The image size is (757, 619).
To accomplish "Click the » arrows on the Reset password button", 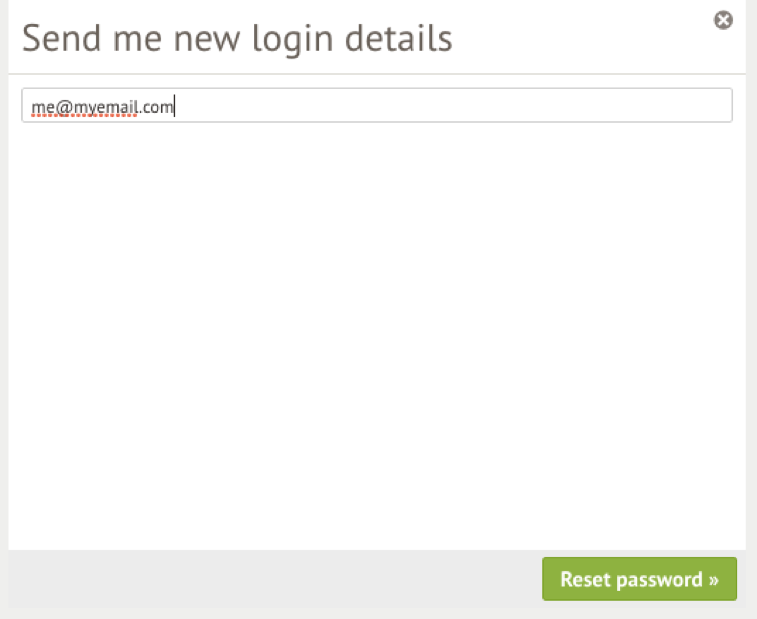I will (x=714, y=579).
